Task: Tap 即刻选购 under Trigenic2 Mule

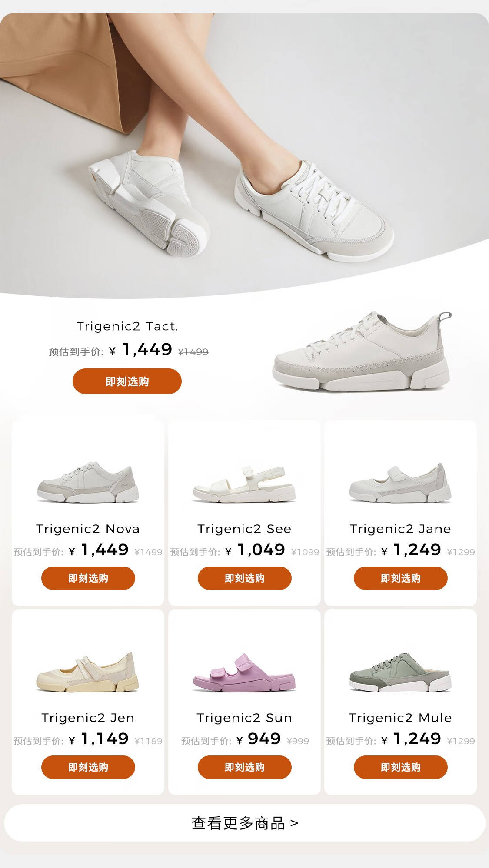Action: coord(401,767)
